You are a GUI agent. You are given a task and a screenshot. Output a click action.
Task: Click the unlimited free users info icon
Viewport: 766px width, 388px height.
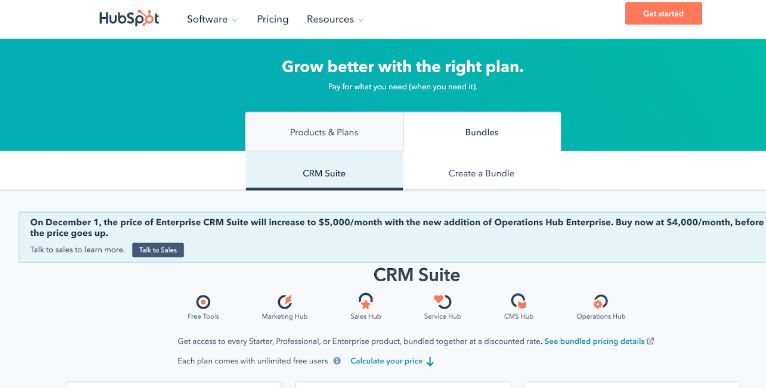(x=337, y=361)
